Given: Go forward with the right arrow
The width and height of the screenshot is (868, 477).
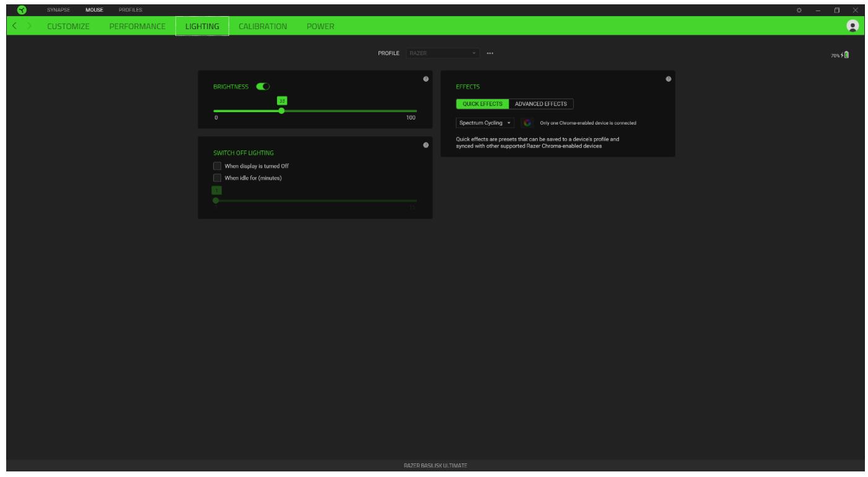Looking at the screenshot, I should point(28,27).
